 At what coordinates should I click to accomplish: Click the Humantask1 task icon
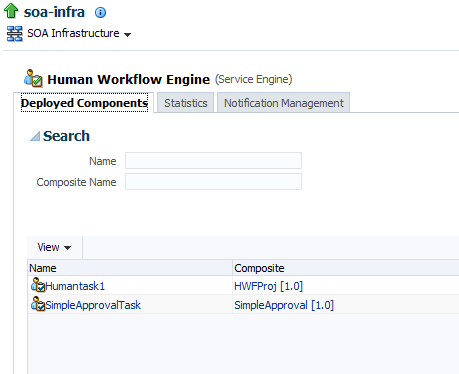click(38, 285)
